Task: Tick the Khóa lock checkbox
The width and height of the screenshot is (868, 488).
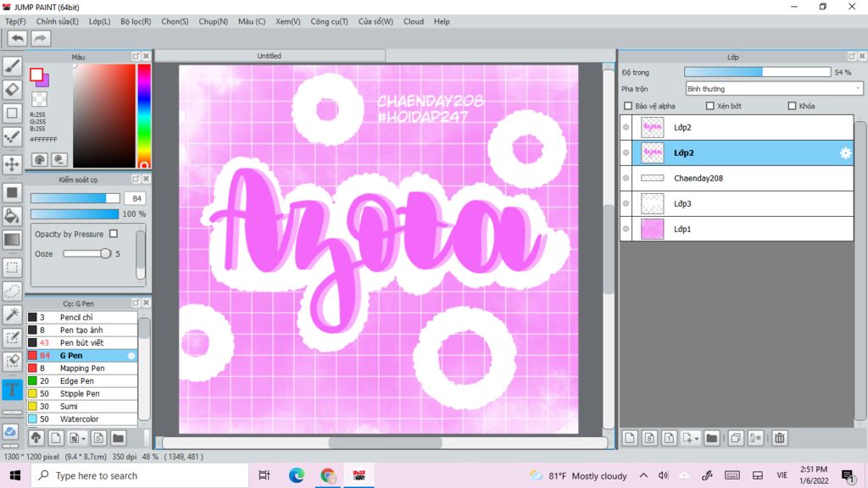Action: click(x=793, y=106)
